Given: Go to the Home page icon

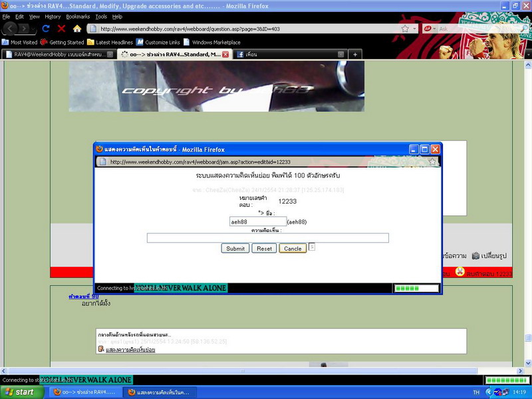Looking at the screenshot, I should (x=77, y=29).
